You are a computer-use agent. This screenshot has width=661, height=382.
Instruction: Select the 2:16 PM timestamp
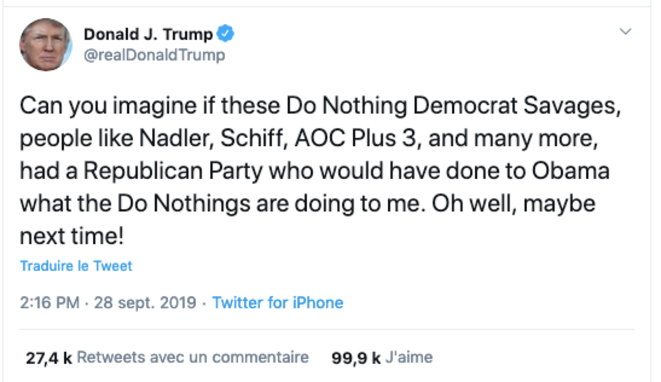coord(49,303)
